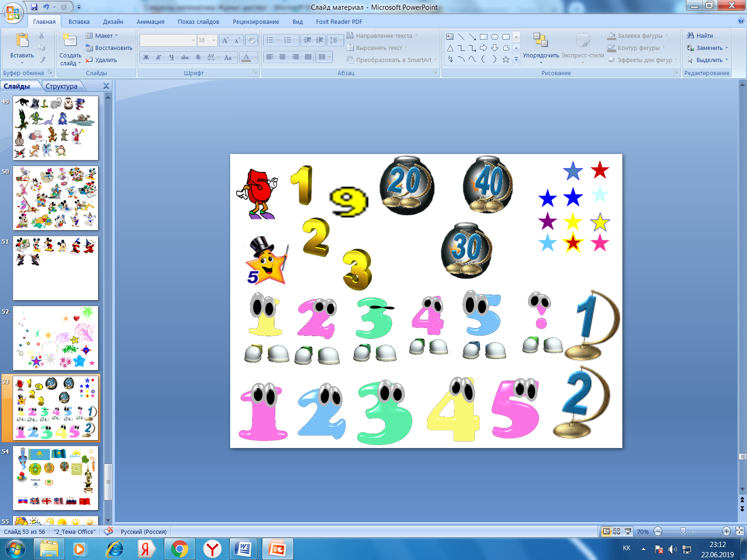Click Восстановить to reset slide
Viewport: 747px width, 560px height.
[x=109, y=48]
